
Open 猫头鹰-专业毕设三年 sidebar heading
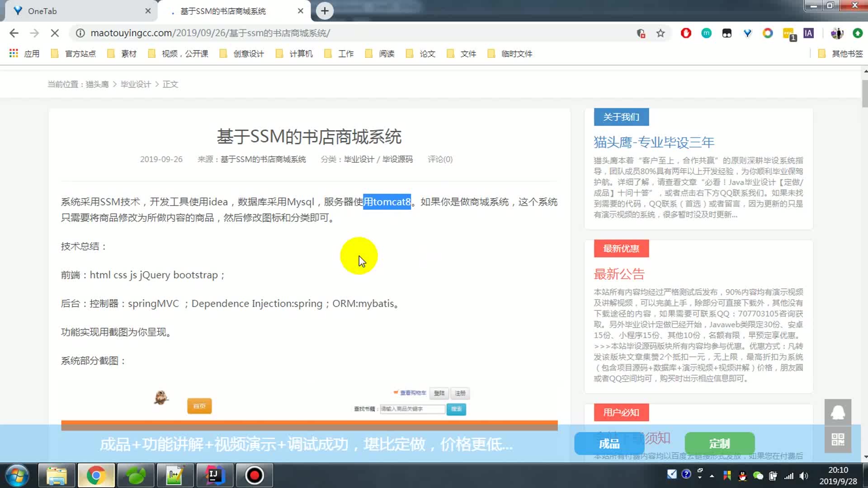click(654, 142)
